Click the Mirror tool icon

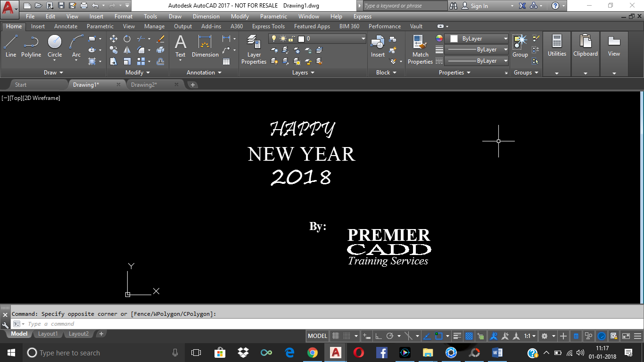point(127,50)
